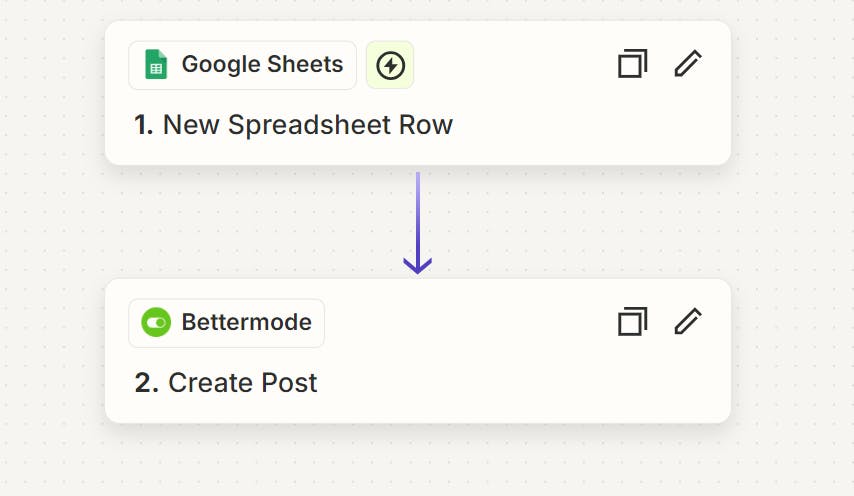Click the lightning bolt trigger icon
The image size is (854, 496).
[390, 66]
